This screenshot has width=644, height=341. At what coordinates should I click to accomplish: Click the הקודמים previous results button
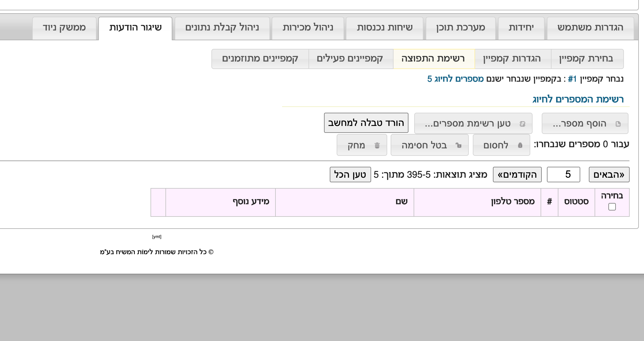(x=517, y=175)
